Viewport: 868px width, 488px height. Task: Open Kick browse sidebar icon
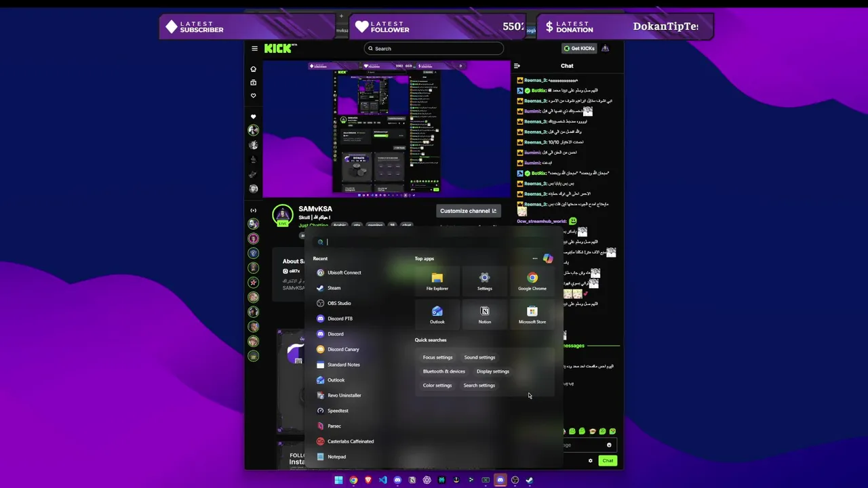[253, 83]
